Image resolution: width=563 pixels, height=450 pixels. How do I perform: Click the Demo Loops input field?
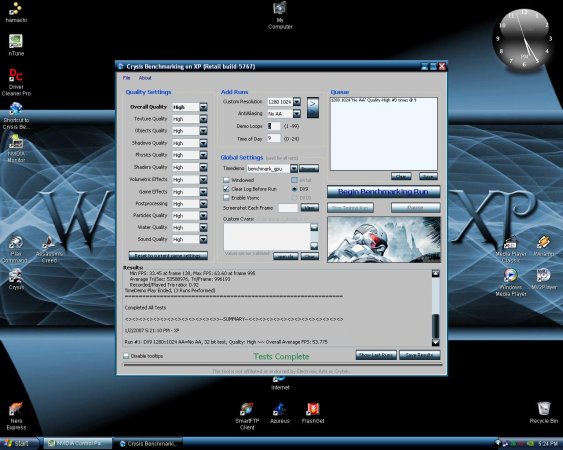(x=274, y=126)
